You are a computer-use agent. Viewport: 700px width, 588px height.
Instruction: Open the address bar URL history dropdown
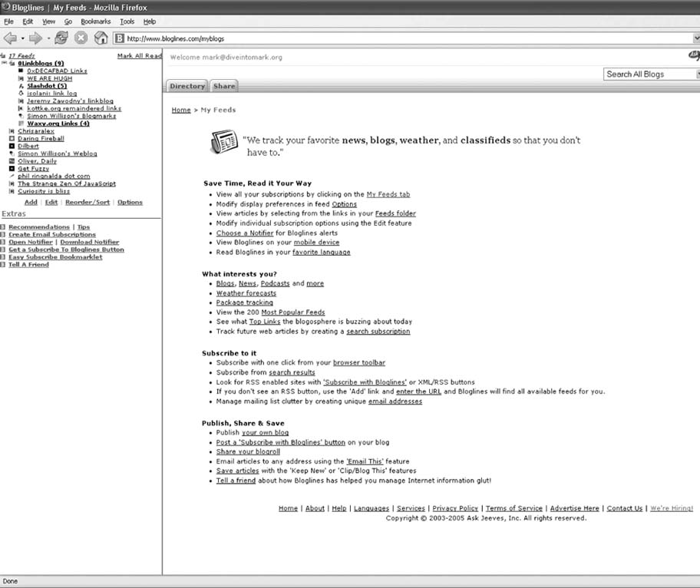point(696,38)
